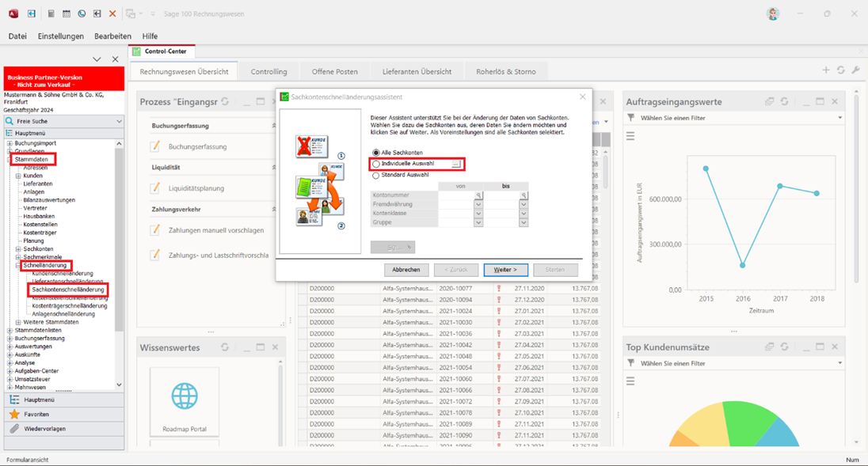Open the hamburger menu in Top Kundenumsätze

click(x=631, y=381)
